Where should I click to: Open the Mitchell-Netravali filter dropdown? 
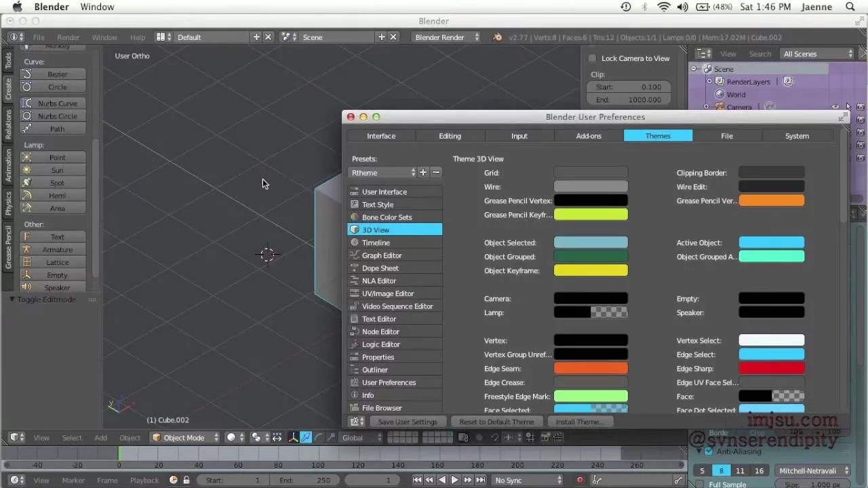pos(814,470)
